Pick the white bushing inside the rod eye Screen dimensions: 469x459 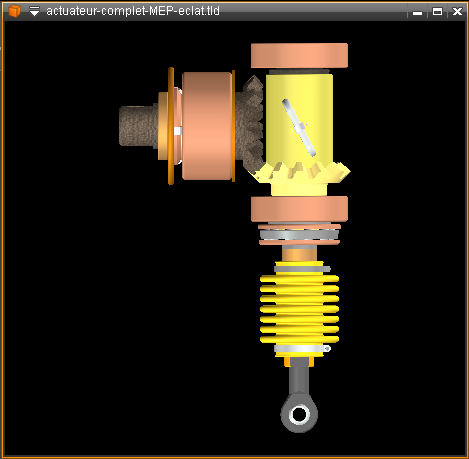click(x=299, y=414)
